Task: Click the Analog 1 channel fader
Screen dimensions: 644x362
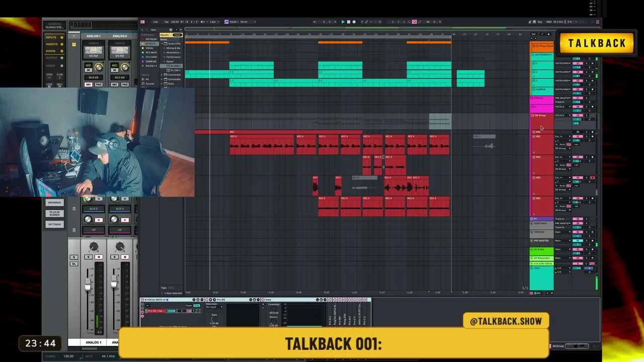Action: (x=88, y=285)
